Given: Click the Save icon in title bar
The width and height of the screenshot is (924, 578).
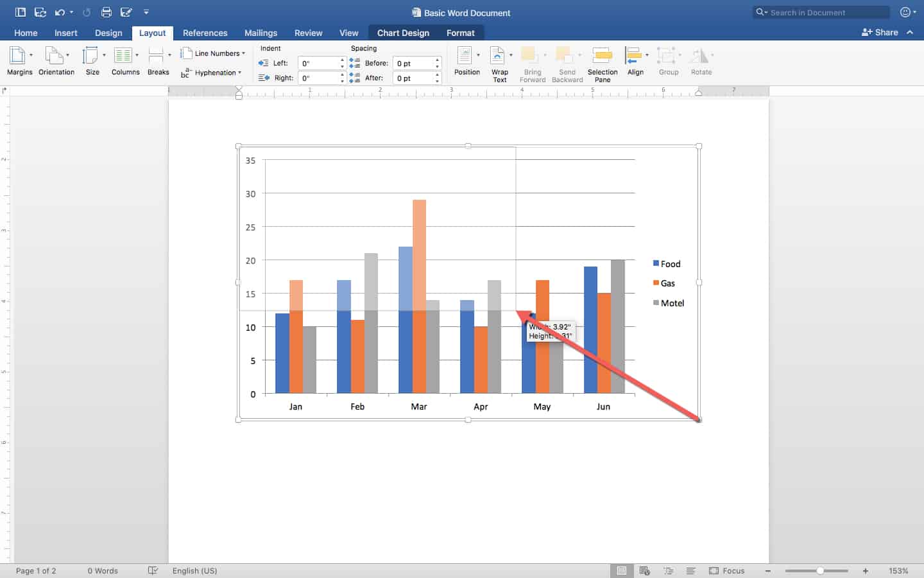Looking at the screenshot, I should tap(40, 12).
